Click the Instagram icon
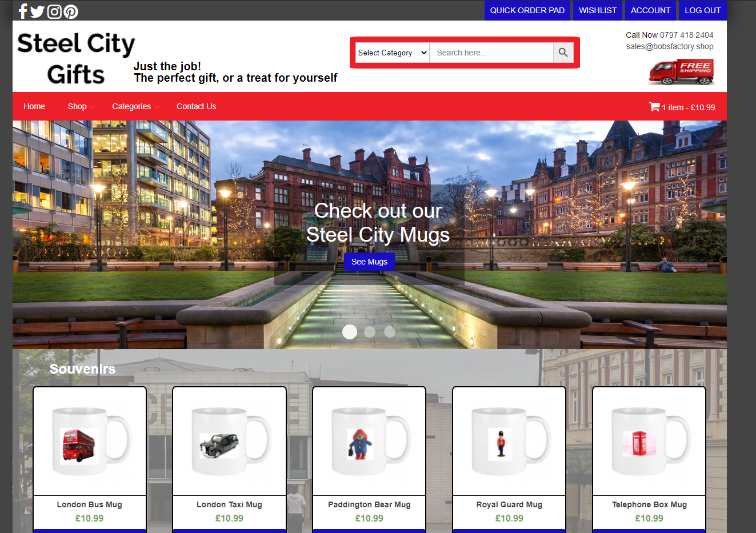Screen dimensions: 756x533 54,11
